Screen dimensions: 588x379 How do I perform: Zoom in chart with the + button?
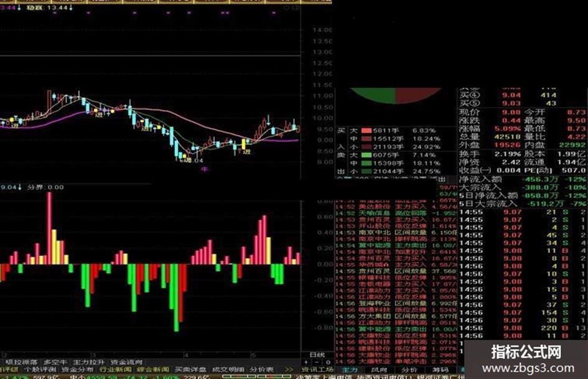[x=306, y=362]
